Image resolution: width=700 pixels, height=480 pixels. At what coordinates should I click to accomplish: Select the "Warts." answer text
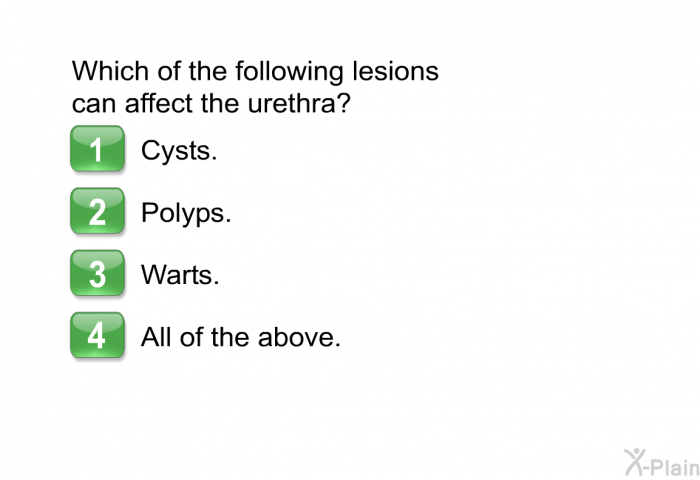tap(180, 275)
